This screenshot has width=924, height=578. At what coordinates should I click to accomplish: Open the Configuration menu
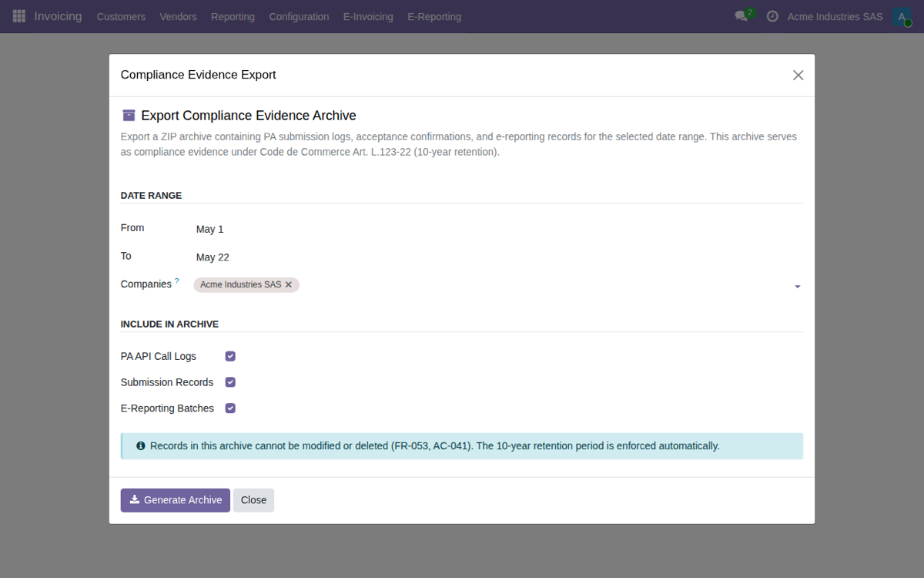pyautogui.click(x=299, y=16)
